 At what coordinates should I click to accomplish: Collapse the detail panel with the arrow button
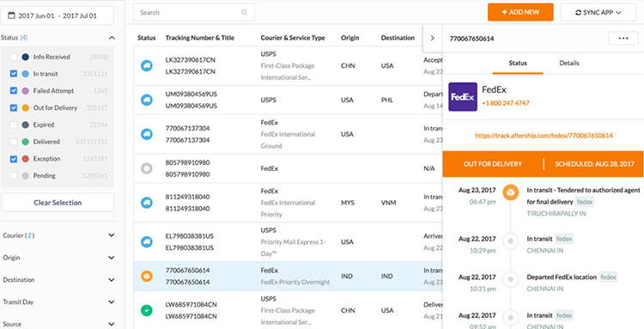432,38
